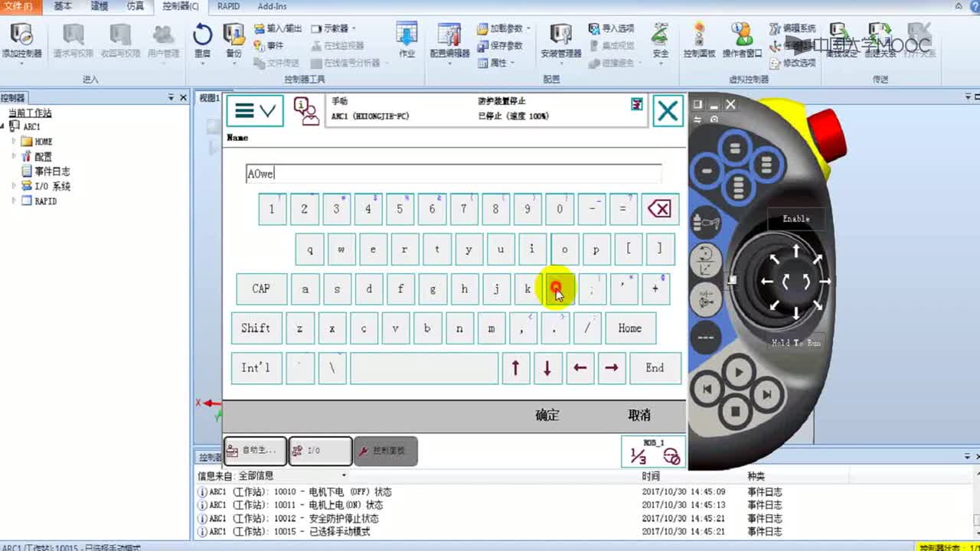Image resolution: width=980 pixels, height=551 pixels.
Task: Click the up arrow key on keyboard
Action: [515, 368]
